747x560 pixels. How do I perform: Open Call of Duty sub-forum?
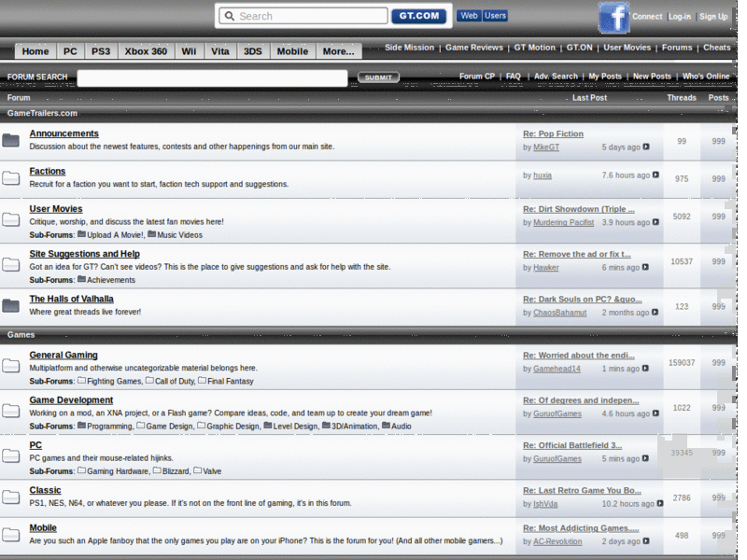pos(175,381)
